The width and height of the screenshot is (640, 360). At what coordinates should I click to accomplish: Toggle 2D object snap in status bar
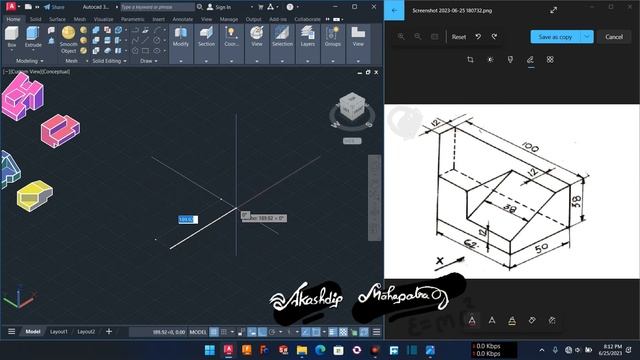316,332
